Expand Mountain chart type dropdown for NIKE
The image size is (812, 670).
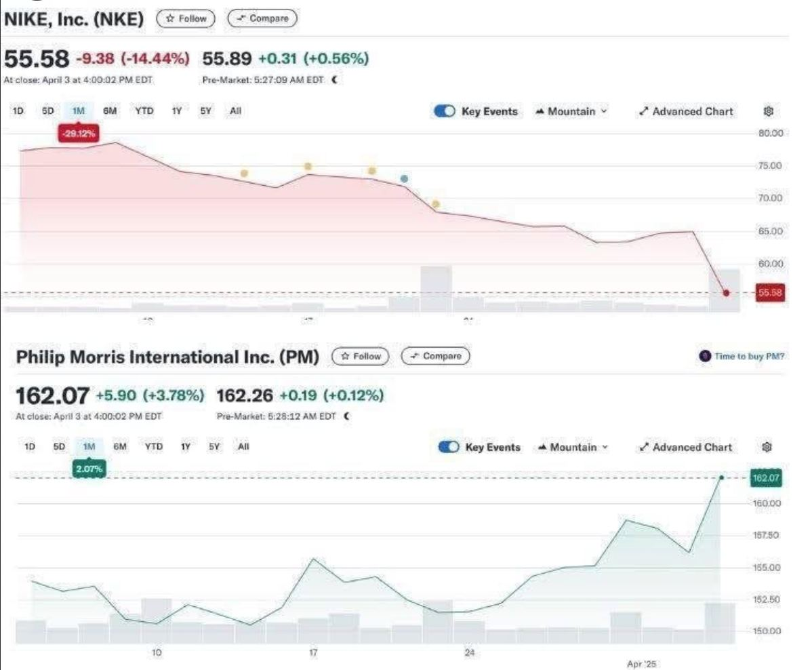pyautogui.click(x=571, y=112)
